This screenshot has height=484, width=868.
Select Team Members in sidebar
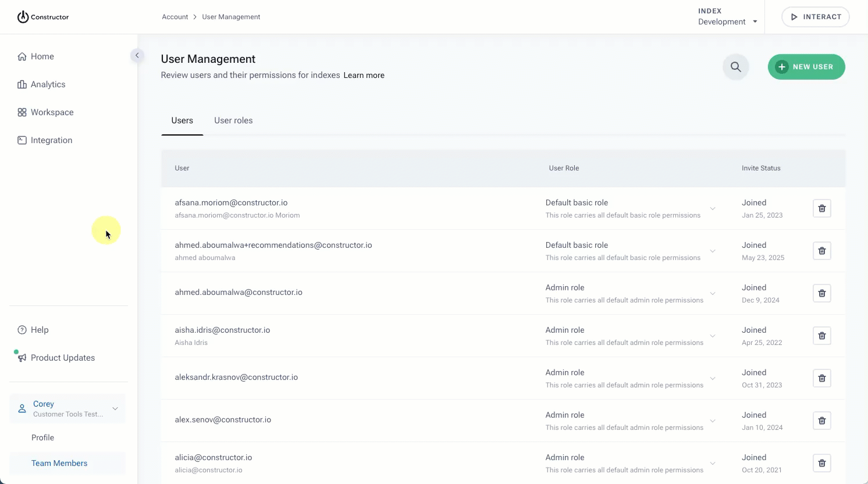67,463
